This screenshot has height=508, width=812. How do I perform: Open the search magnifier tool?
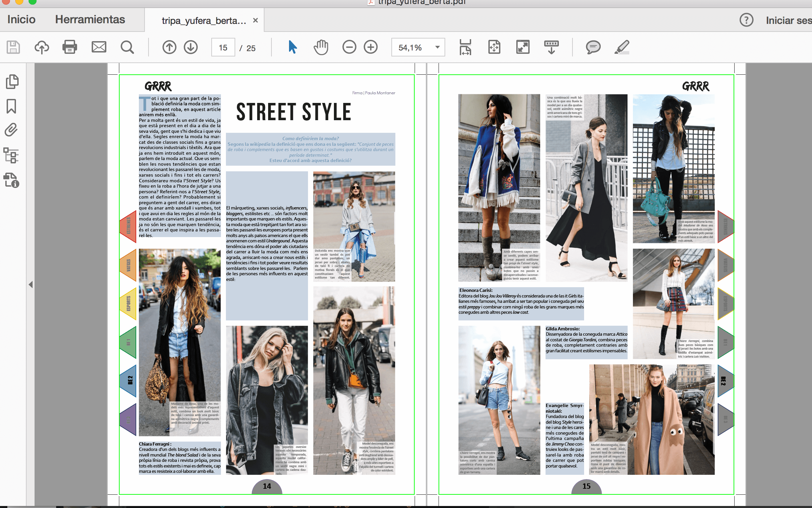(127, 47)
